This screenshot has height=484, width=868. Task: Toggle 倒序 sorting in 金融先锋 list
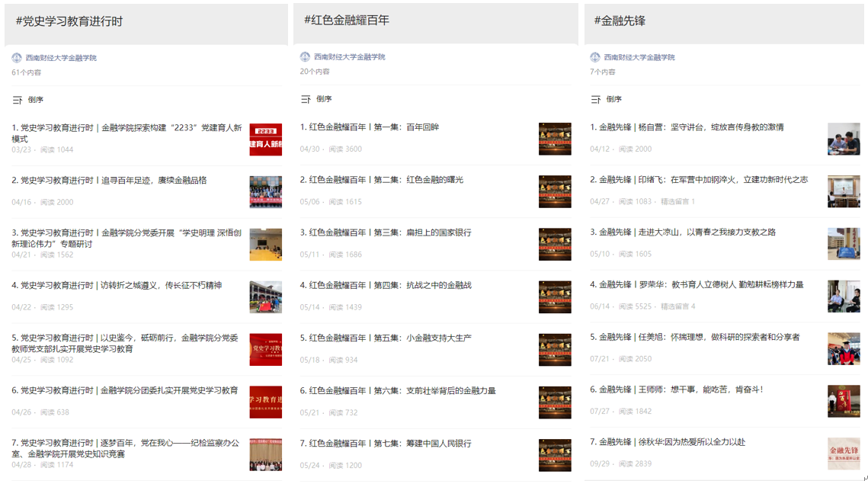click(614, 99)
